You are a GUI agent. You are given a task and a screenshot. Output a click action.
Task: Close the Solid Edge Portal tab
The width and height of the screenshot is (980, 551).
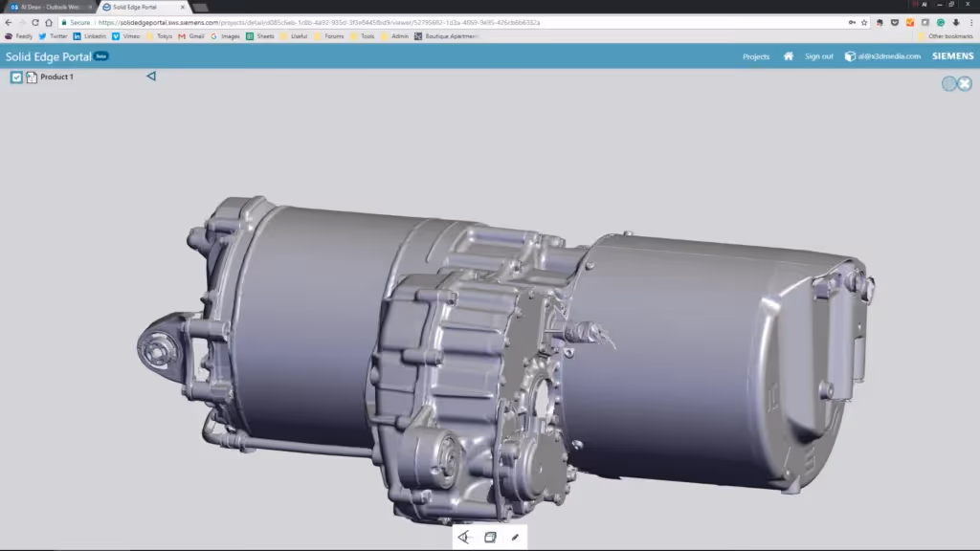(x=183, y=7)
